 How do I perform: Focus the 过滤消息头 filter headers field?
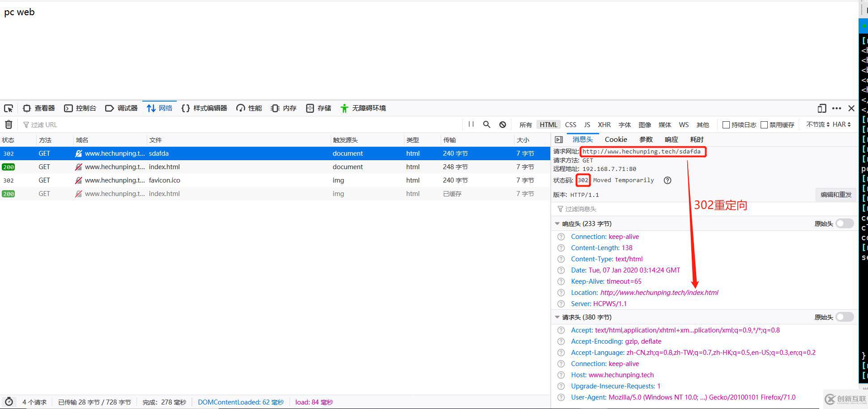(x=705, y=209)
